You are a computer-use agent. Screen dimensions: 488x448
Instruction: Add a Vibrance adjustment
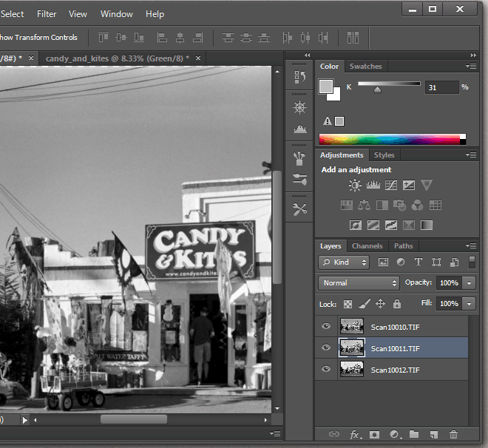[x=427, y=185]
